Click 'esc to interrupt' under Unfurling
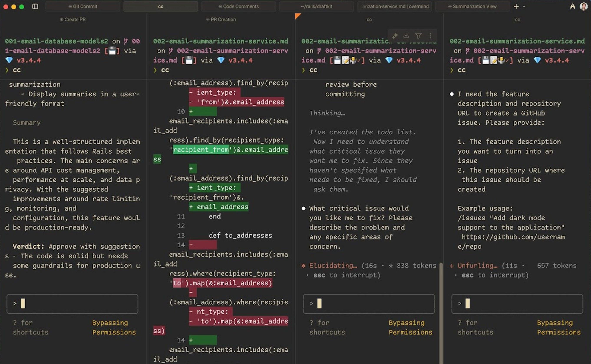 click(x=495, y=275)
